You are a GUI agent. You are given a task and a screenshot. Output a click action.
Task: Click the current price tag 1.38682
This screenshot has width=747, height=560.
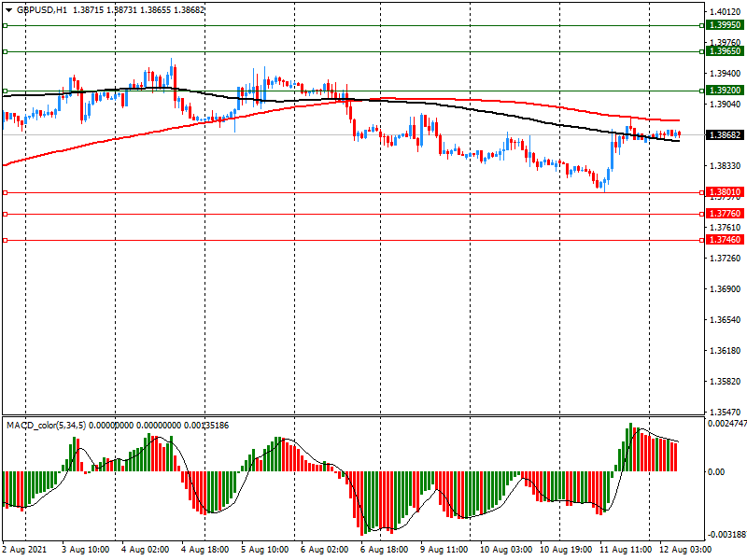pos(725,135)
